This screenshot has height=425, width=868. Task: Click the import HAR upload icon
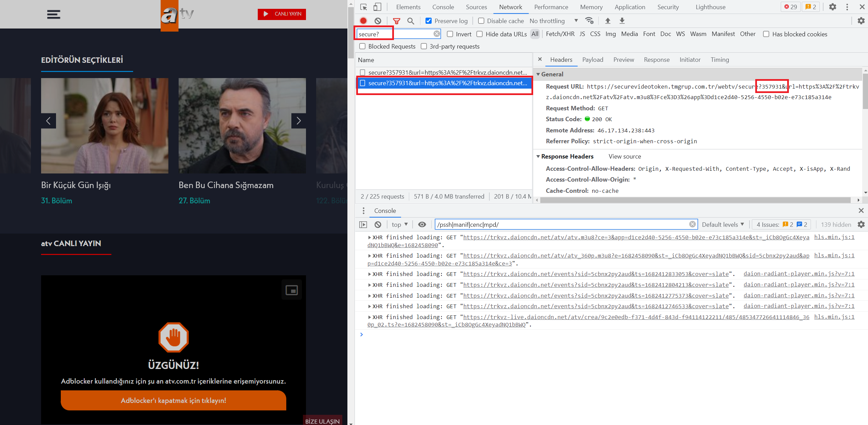(608, 21)
